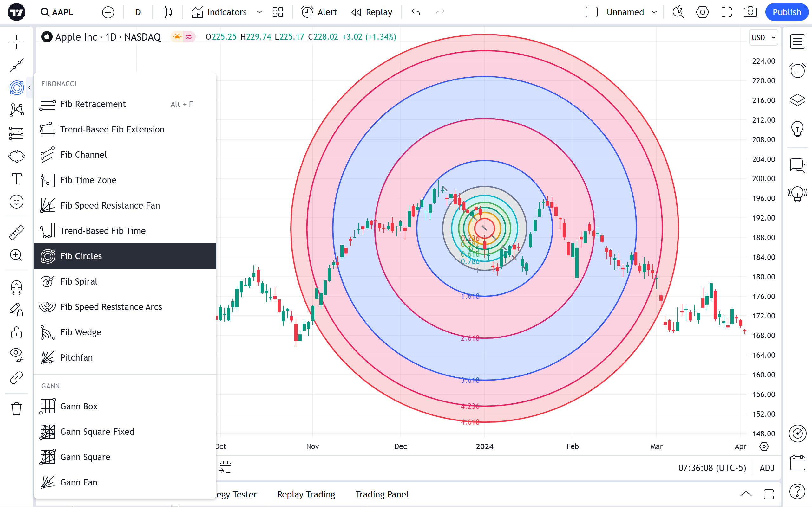Open layout setup grid icon
The image size is (812, 507).
[x=278, y=12]
